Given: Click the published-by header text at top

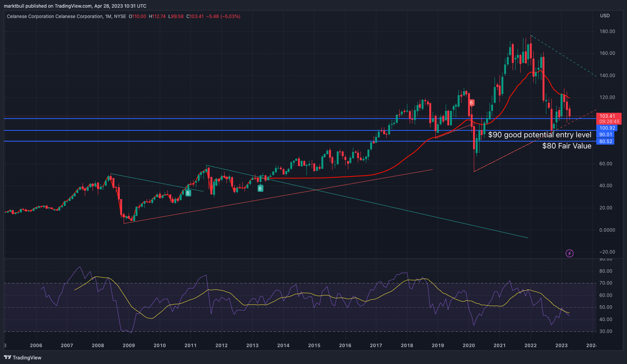Looking at the screenshot, I should [75, 6].
